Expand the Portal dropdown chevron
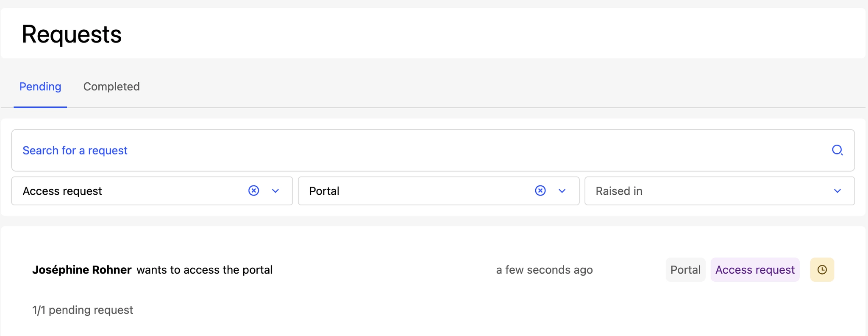The image size is (868, 336). 562,191
